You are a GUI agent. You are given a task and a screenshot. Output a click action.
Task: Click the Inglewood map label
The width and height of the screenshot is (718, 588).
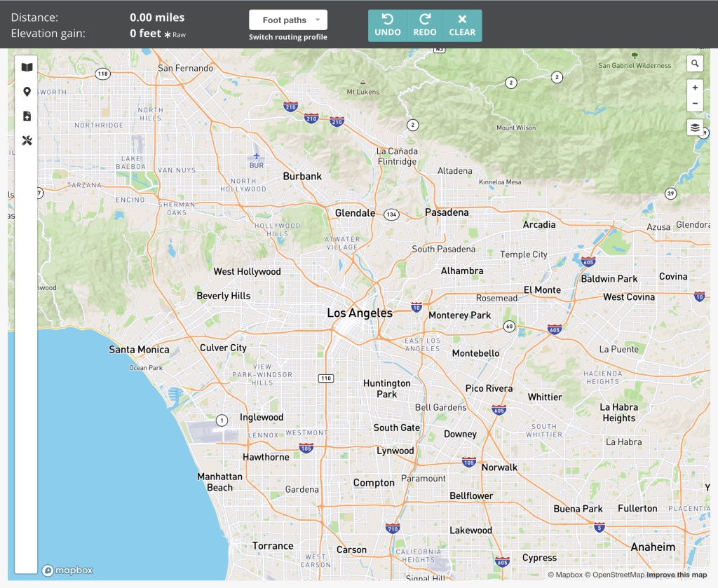pyautogui.click(x=262, y=417)
